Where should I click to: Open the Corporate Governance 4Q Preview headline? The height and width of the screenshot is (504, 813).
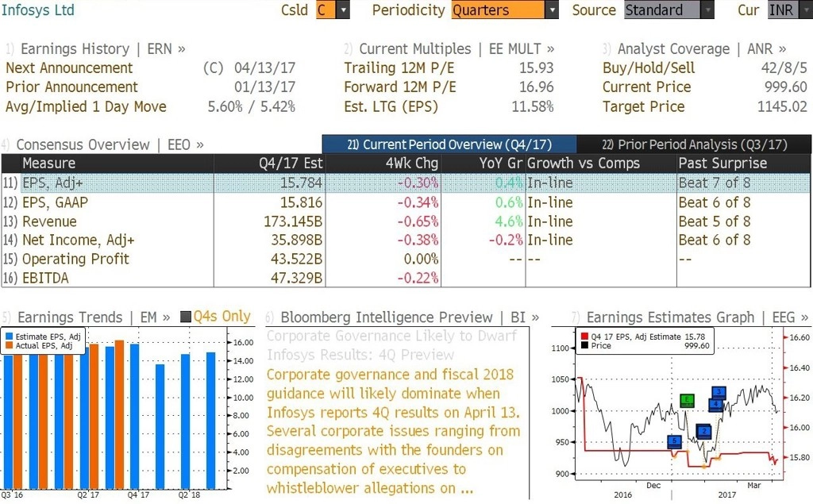point(392,345)
